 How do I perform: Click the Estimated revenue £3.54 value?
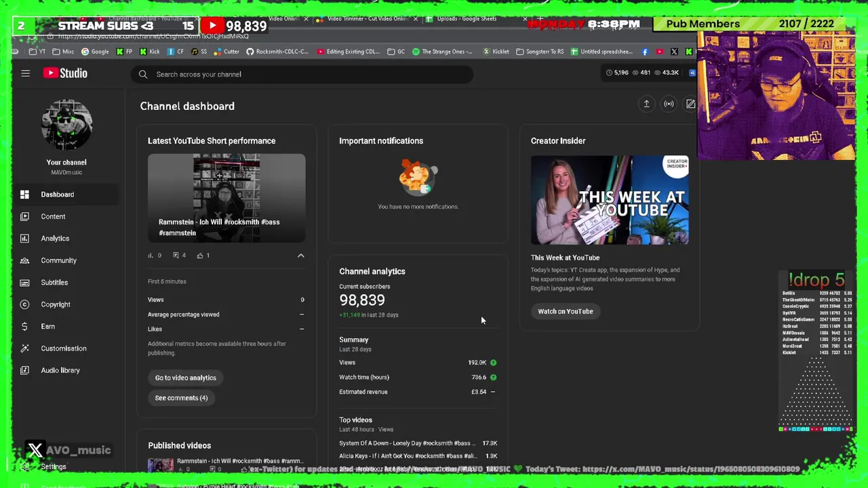[479, 392]
